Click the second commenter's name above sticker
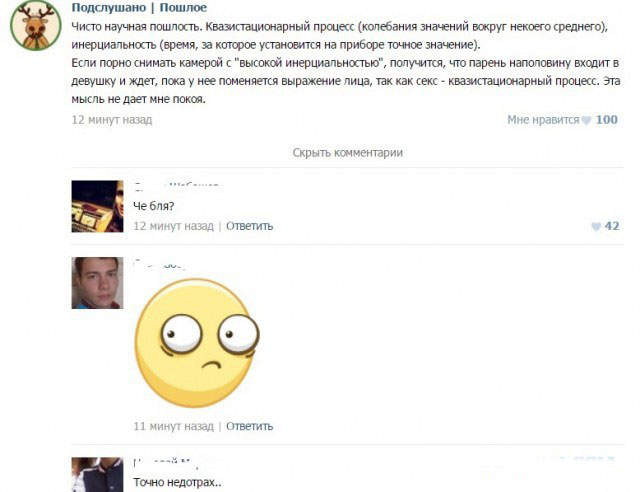 pyautogui.click(x=160, y=264)
